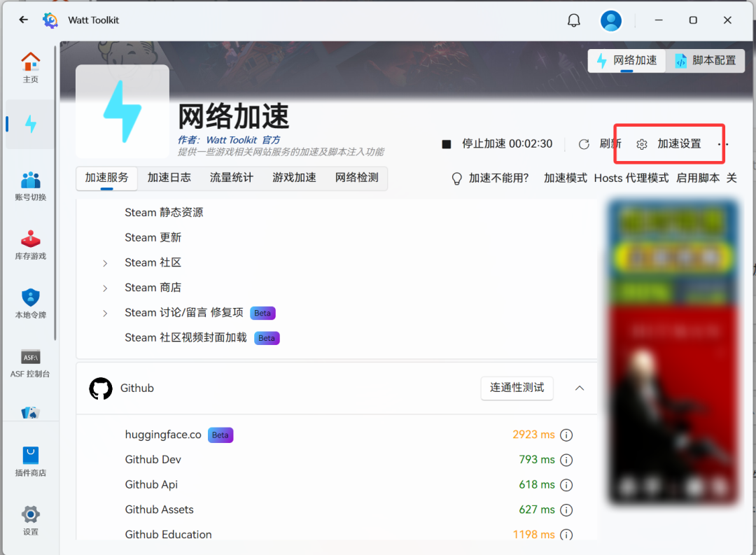This screenshot has height=555, width=756.
Task: Select the 加速日志 tab
Action: coord(169,178)
